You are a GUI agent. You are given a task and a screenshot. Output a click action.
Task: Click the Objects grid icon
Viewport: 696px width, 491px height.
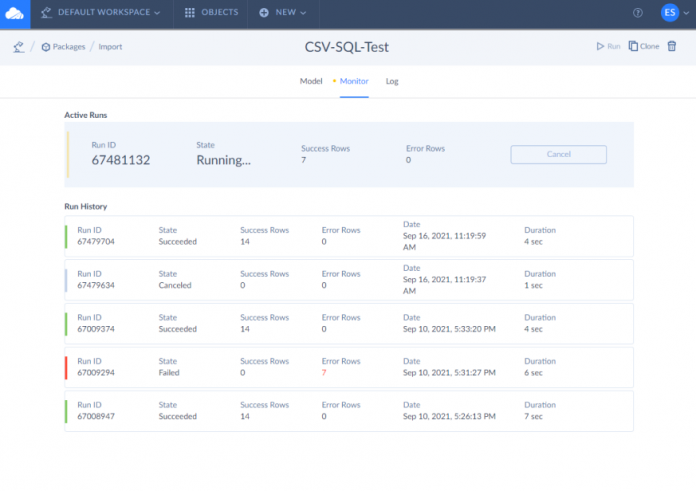(190, 13)
